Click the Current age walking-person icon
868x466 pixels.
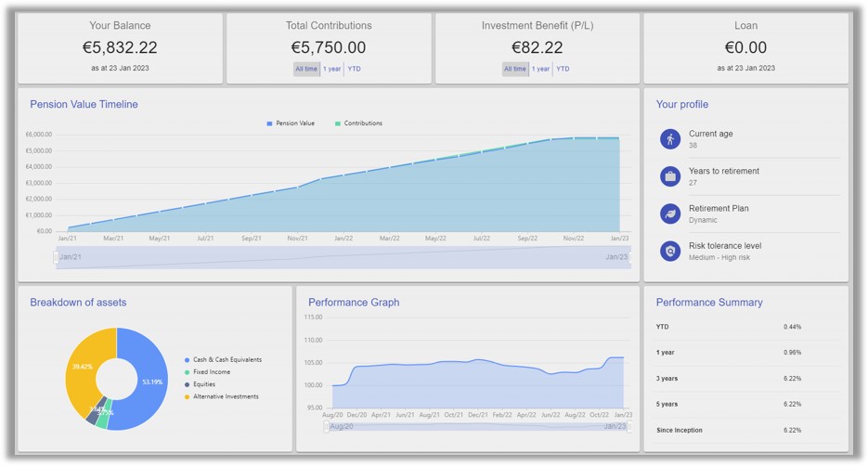click(x=670, y=139)
